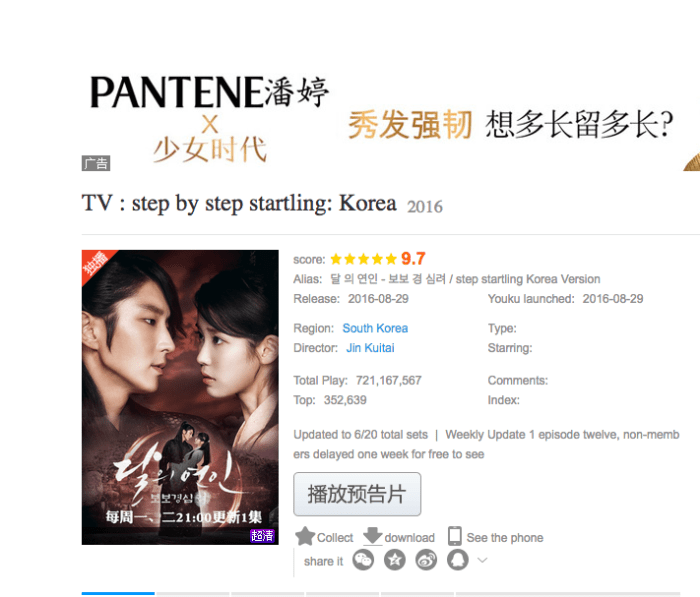Share to Qzone star icon
Viewport: 700px width, 597px height.
[395, 560]
